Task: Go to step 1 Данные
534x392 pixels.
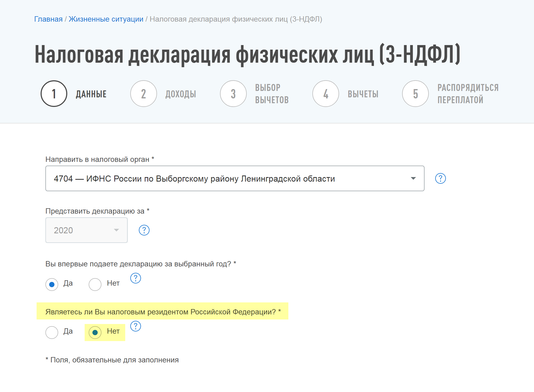Action: click(73, 94)
